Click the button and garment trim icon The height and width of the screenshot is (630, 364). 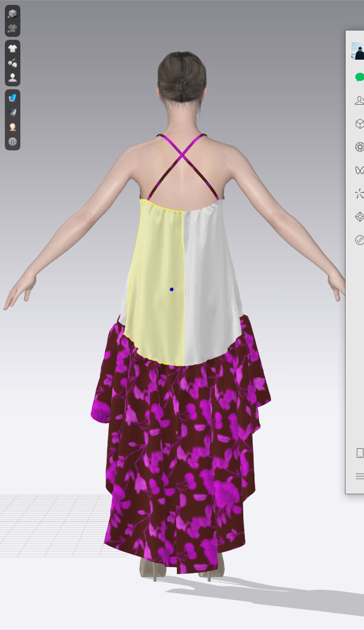coord(13,63)
